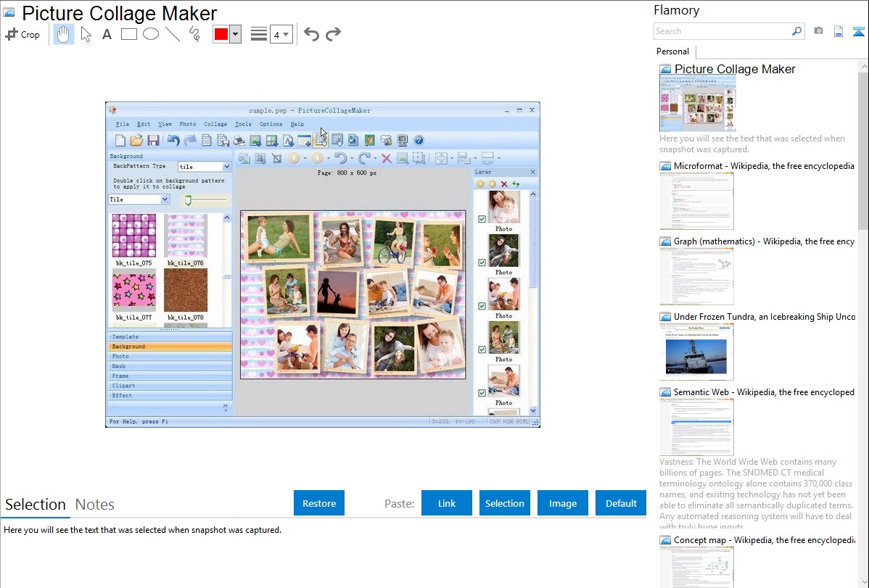Click the camera capture icon
Image resolution: width=869 pixels, height=588 pixels.
click(x=818, y=31)
